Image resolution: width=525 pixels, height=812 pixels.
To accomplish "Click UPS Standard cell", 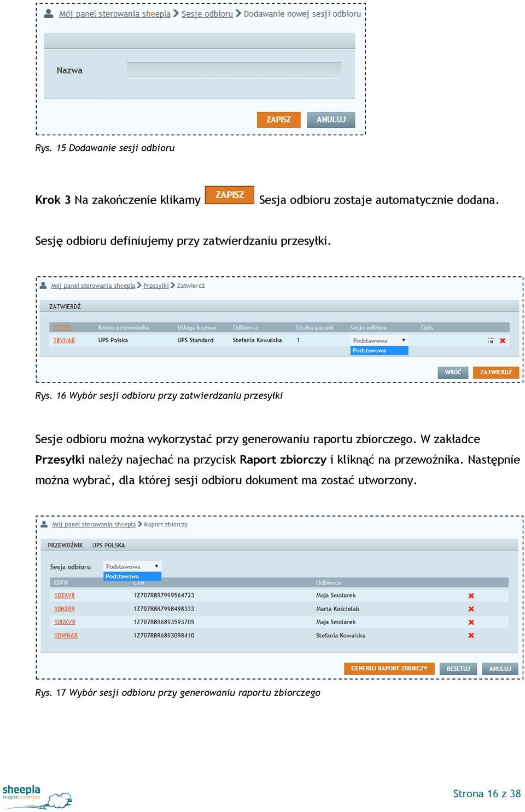I will [x=195, y=340].
